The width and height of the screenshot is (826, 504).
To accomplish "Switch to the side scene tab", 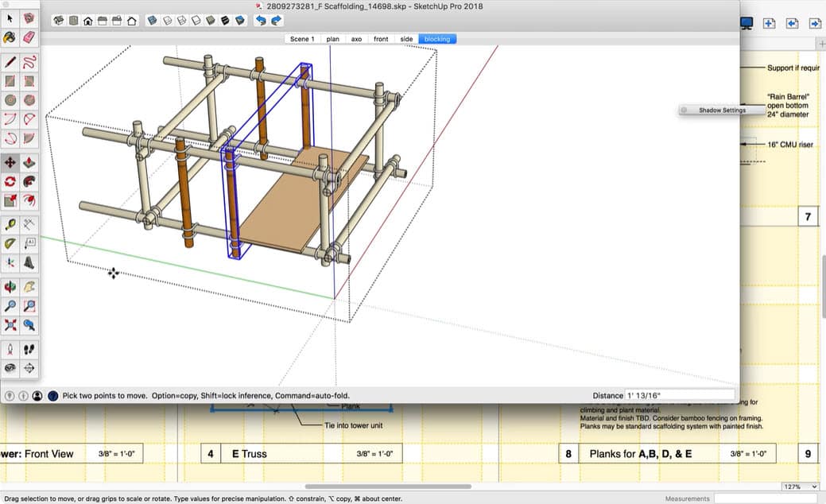I will (406, 39).
